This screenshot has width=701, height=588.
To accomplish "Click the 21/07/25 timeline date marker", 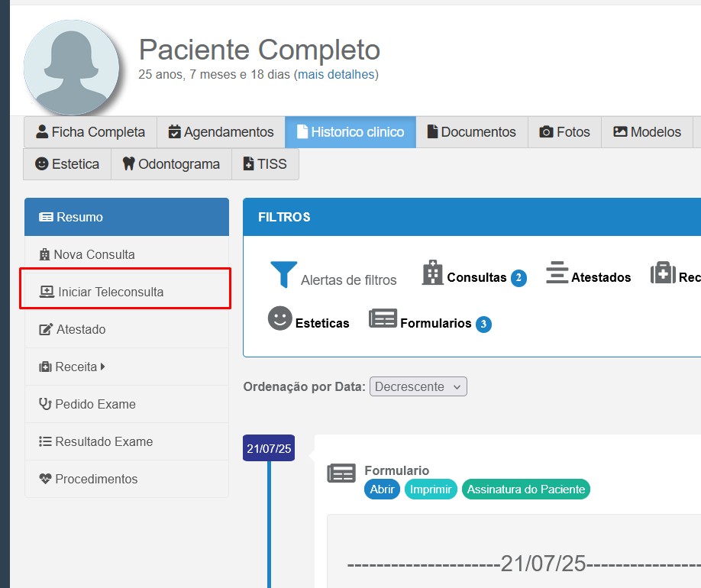I will [x=269, y=448].
